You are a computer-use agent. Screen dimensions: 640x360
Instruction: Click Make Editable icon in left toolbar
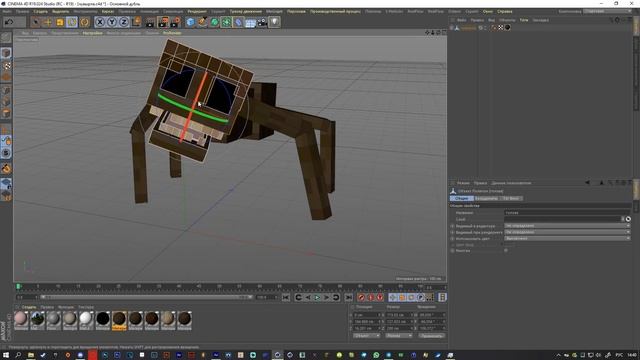pyautogui.click(x=6, y=38)
